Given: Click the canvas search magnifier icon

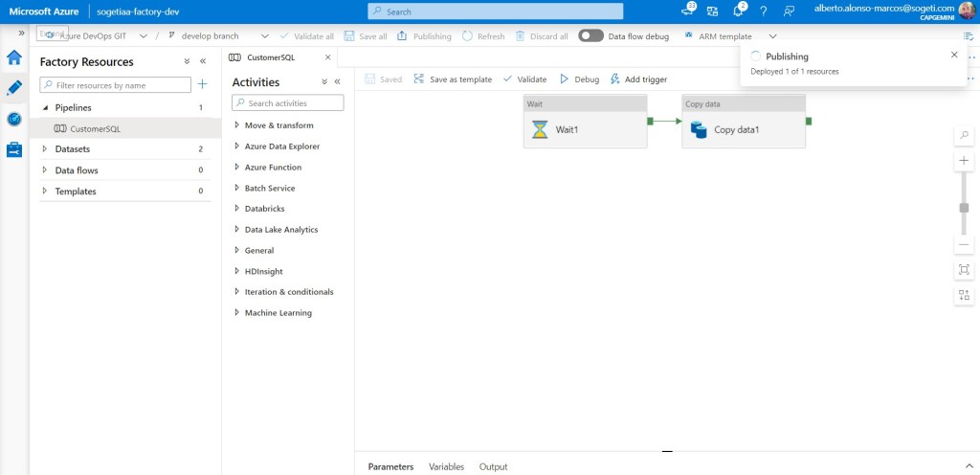Looking at the screenshot, I should point(964,136).
